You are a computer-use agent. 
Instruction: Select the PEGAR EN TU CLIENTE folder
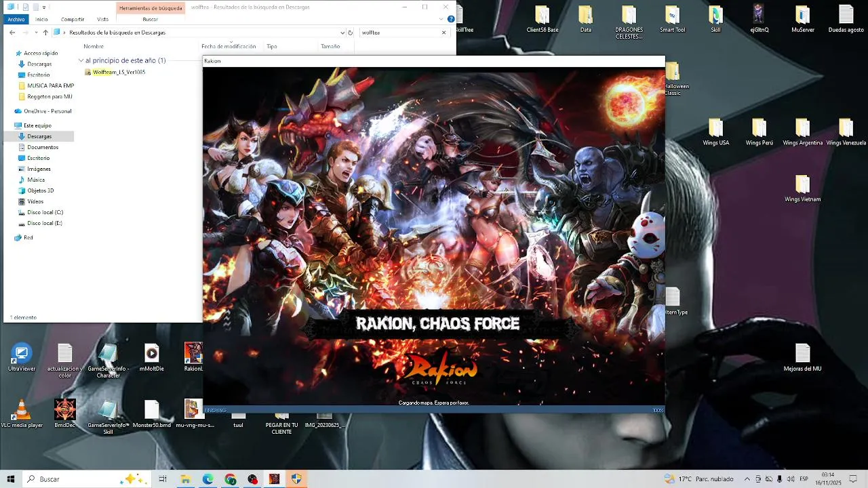[x=281, y=424]
